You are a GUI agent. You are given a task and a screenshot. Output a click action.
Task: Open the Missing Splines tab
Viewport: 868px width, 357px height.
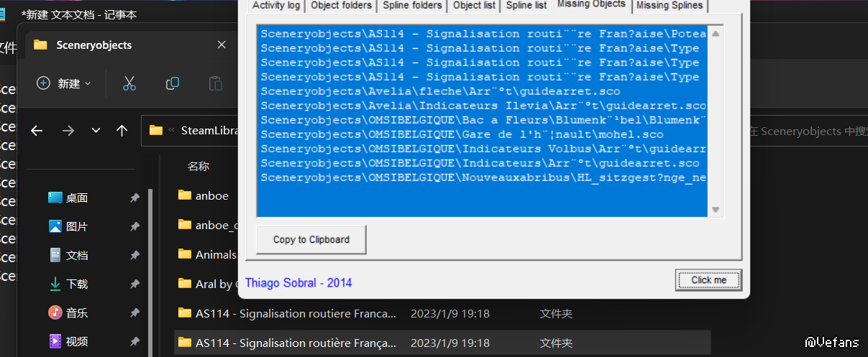670,6
